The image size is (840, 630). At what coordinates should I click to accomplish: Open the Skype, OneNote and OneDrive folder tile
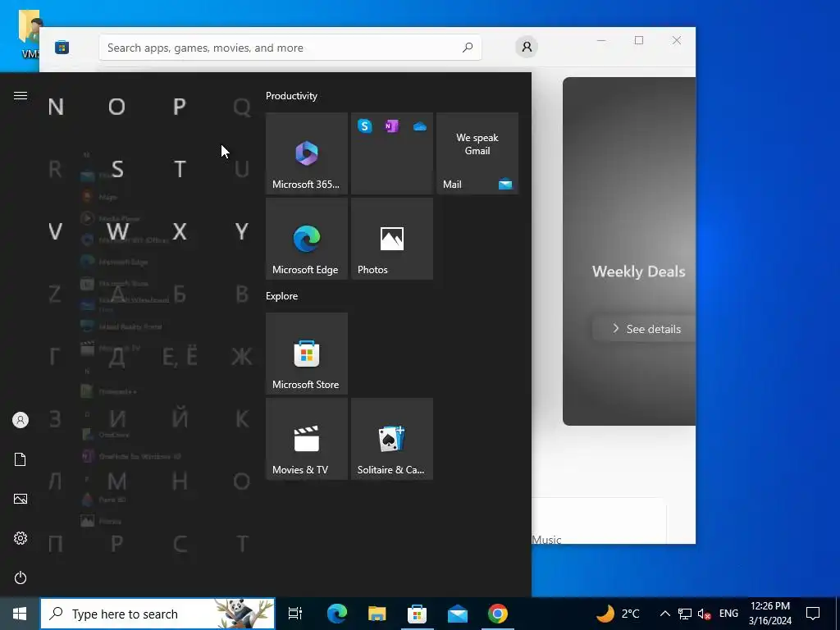[x=392, y=153]
